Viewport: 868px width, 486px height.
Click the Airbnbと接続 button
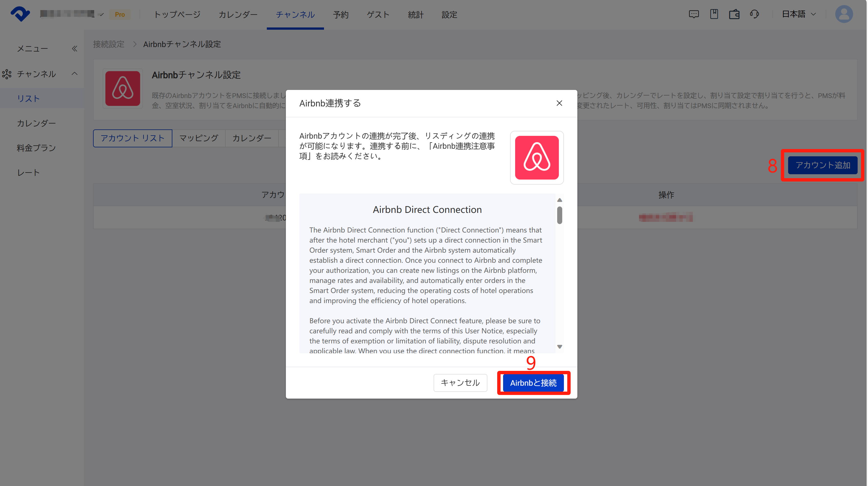click(x=533, y=383)
